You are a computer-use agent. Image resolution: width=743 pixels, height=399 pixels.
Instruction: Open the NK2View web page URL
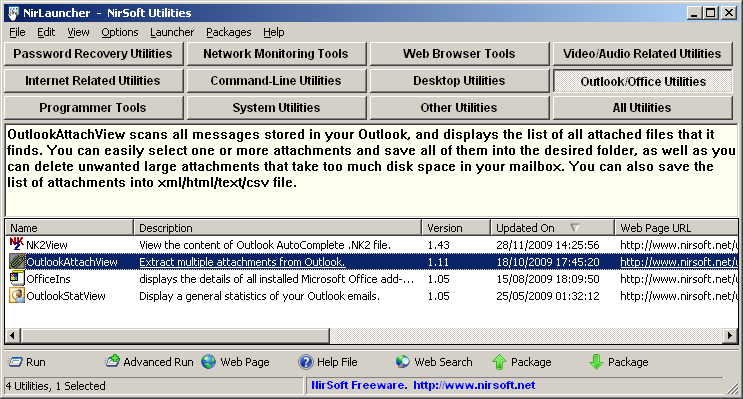pos(679,245)
